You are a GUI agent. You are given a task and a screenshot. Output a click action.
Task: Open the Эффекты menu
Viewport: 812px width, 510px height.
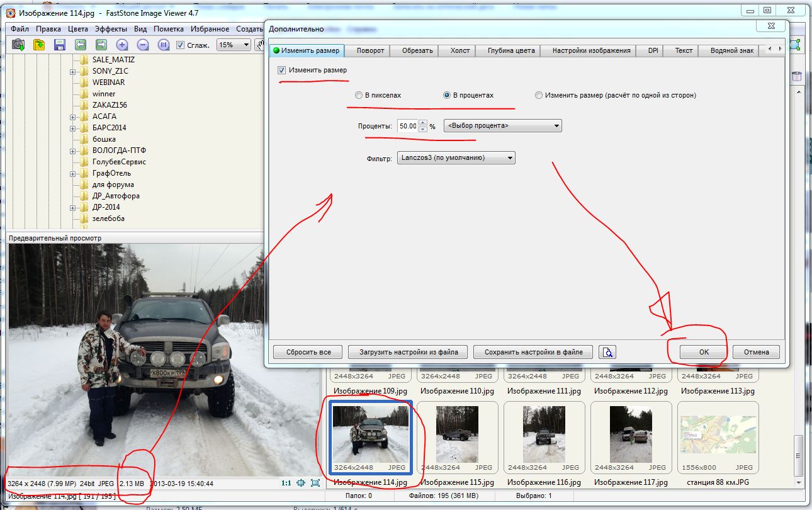(111, 29)
